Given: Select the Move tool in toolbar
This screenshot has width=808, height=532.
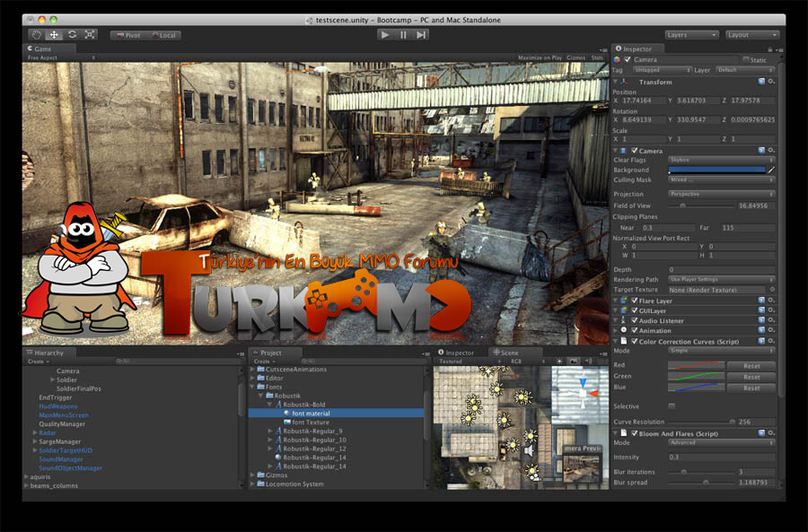Looking at the screenshot, I should (54, 35).
